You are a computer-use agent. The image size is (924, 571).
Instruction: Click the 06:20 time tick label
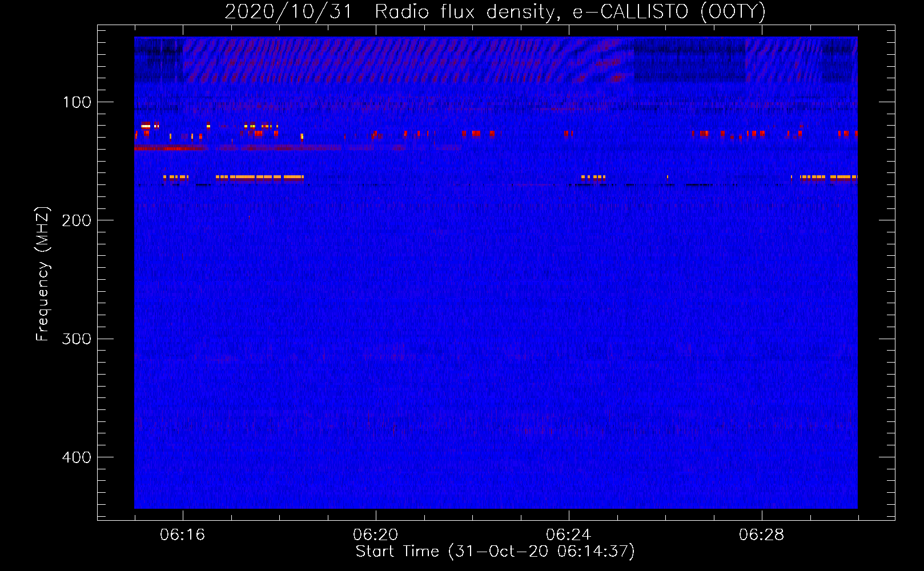pyautogui.click(x=375, y=535)
